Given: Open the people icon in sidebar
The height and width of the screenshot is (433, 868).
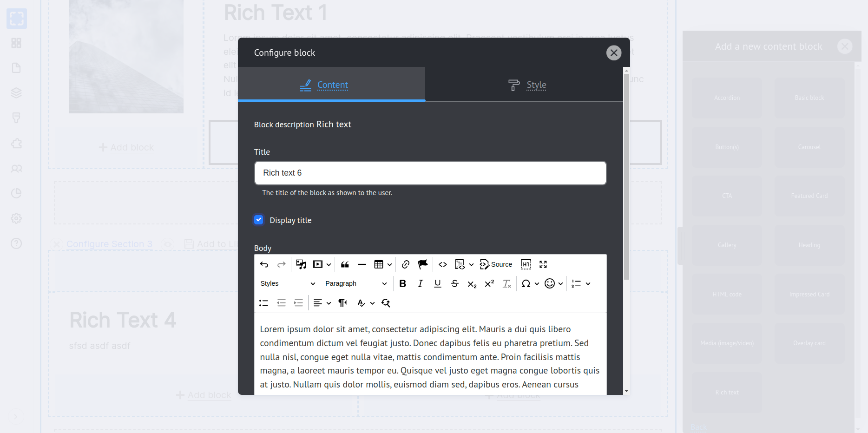Looking at the screenshot, I should point(16,168).
